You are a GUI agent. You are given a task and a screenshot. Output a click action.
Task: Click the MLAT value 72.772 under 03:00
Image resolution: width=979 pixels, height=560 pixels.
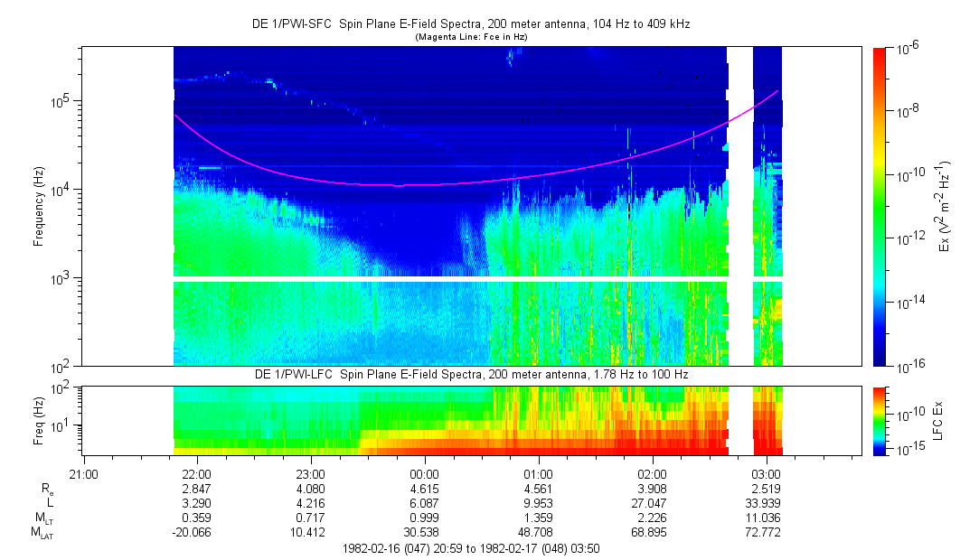pos(766,533)
